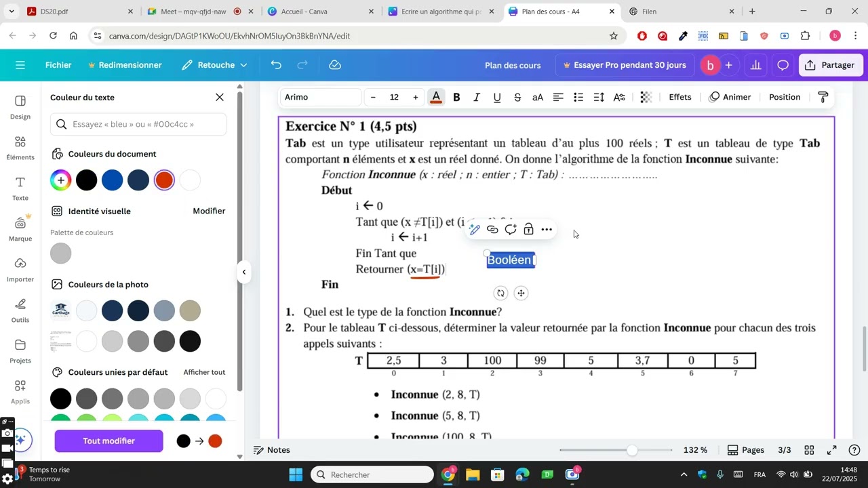Open the Animer panel
The height and width of the screenshot is (488, 868).
pyautogui.click(x=730, y=98)
